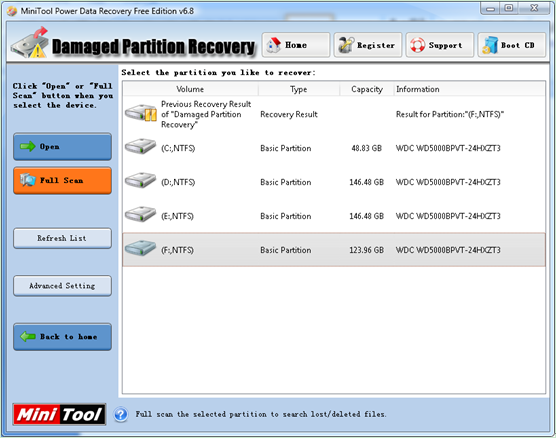
Task: Select the (C:,NTFS) volume text
Action: pos(178,148)
